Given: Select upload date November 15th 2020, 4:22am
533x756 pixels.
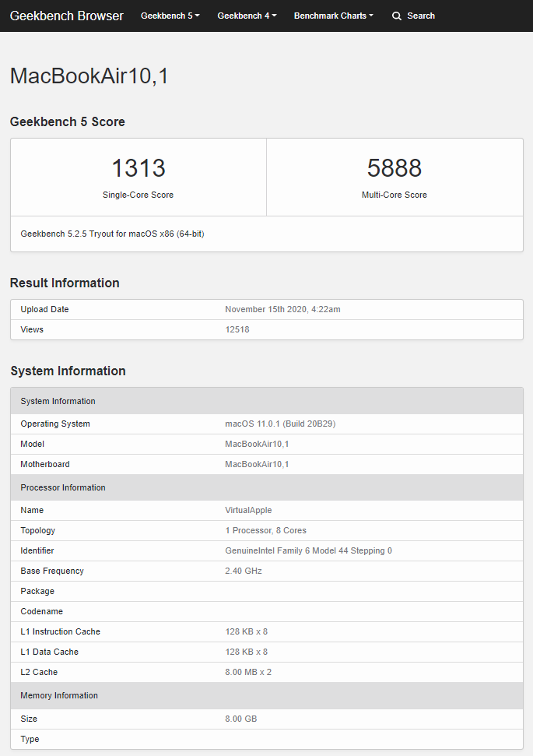Looking at the screenshot, I should click(x=283, y=310).
